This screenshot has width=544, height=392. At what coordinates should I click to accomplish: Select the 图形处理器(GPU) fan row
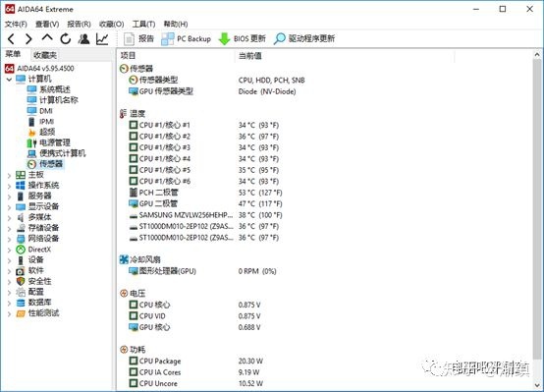click(x=202, y=271)
